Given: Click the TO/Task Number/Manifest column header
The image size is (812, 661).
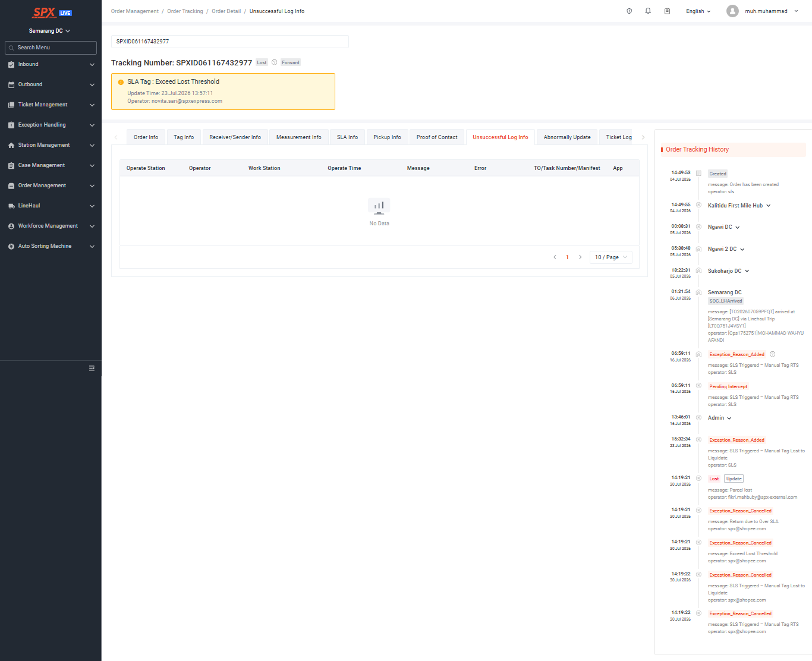Looking at the screenshot, I should point(566,168).
